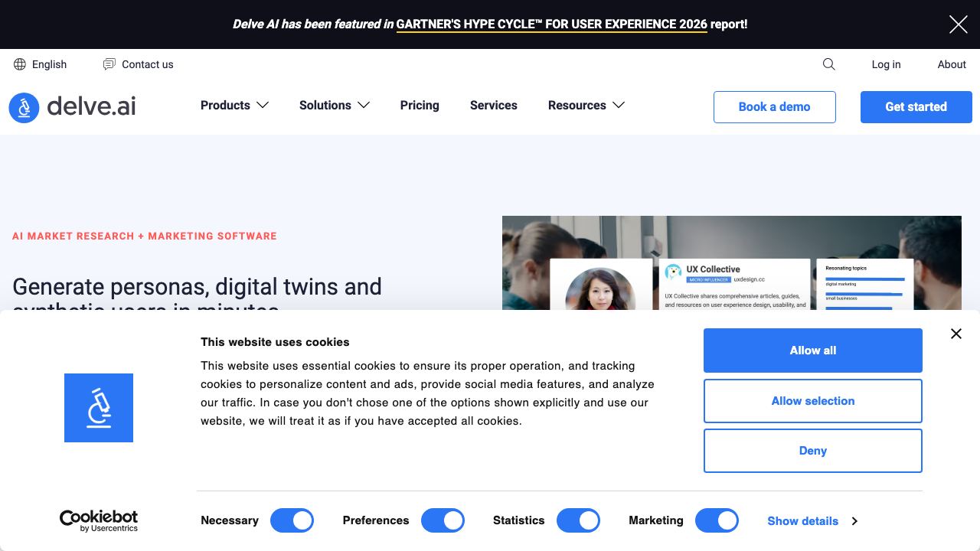Expand the Resources chevron arrow

[619, 105]
